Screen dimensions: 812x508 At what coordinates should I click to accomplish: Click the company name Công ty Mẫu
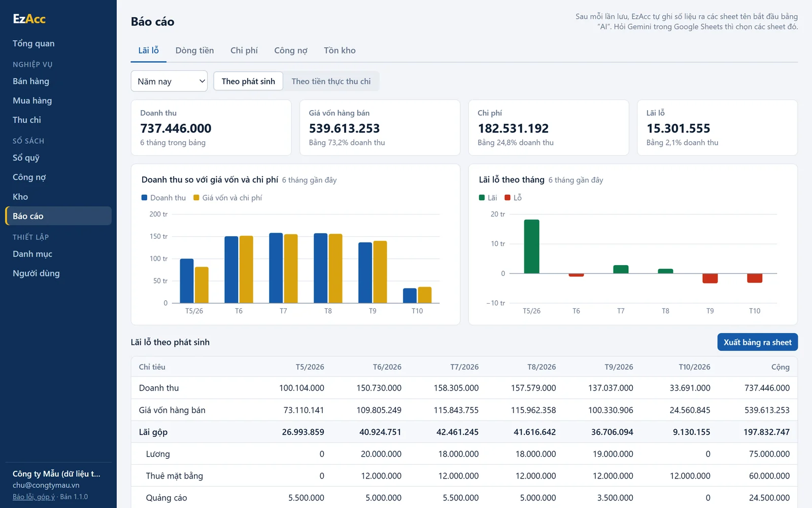pyautogui.click(x=56, y=473)
